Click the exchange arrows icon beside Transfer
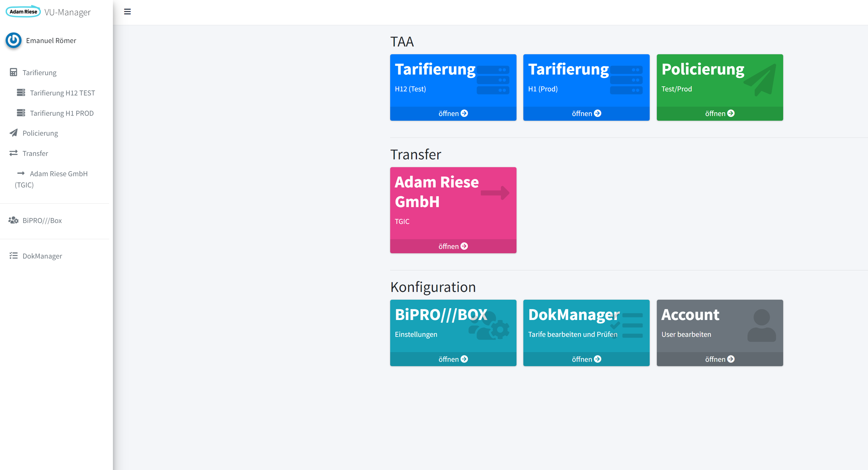The image size is (868, 470). [13, 153]
